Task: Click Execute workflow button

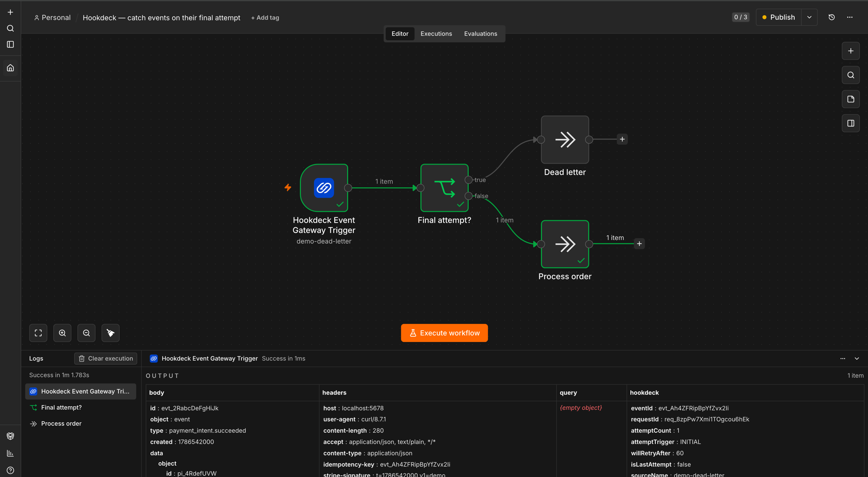Action: [x=444, y=333]
